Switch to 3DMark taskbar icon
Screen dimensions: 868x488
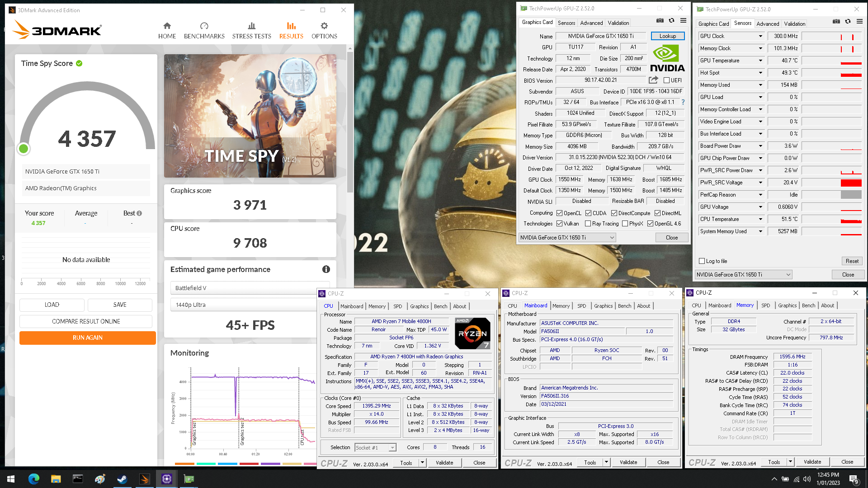pyautogui.click(x=145, y=479)
